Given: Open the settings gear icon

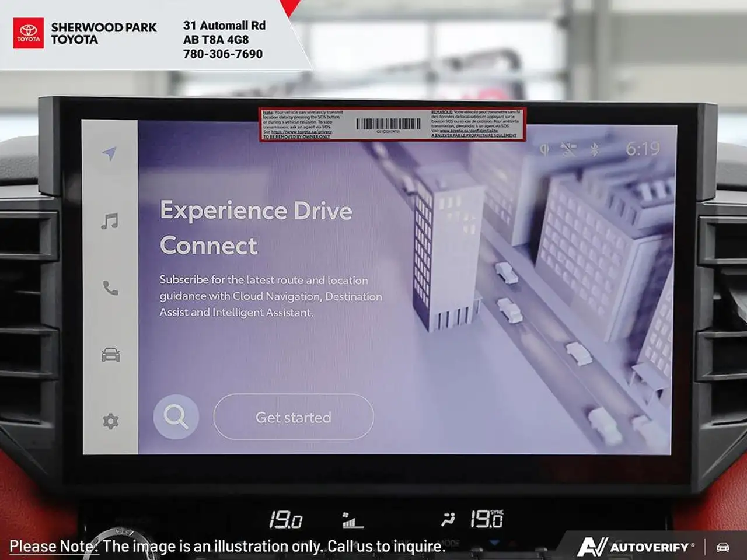Looking at the screenshot, I should pos(110,421).
